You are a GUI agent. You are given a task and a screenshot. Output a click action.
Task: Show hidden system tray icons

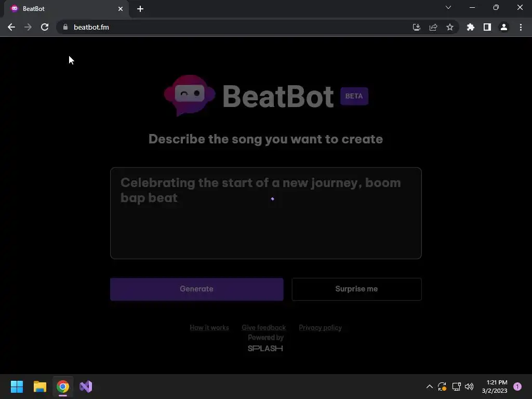[430, 387]
